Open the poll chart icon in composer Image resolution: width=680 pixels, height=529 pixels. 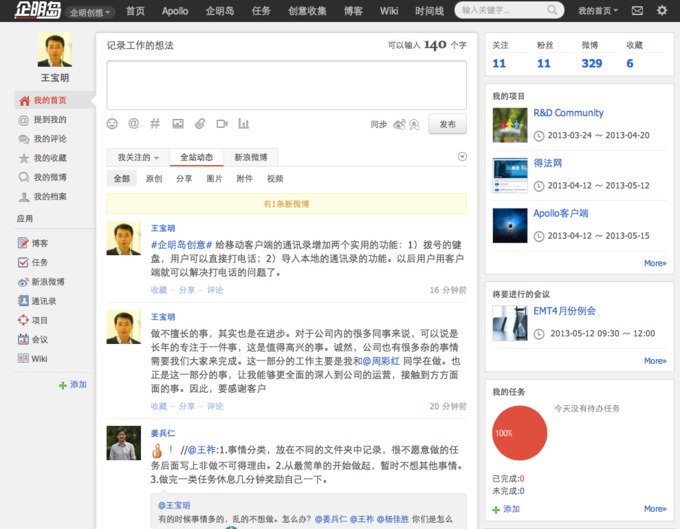(243, 124)
